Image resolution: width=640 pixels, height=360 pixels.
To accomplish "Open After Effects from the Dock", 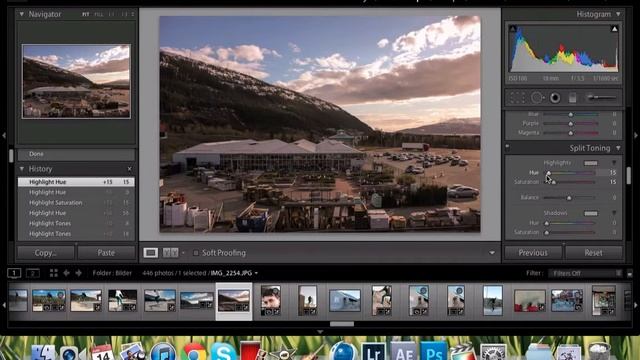I will pos(403,351).
